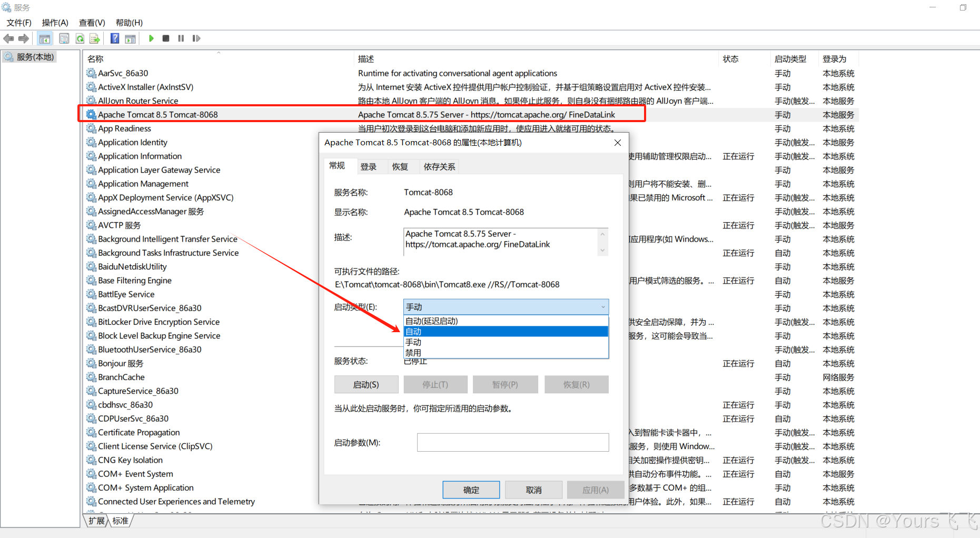980x538 pixels.
Task: Open the blue Help question-mark icon
Action: pos(115,38)
